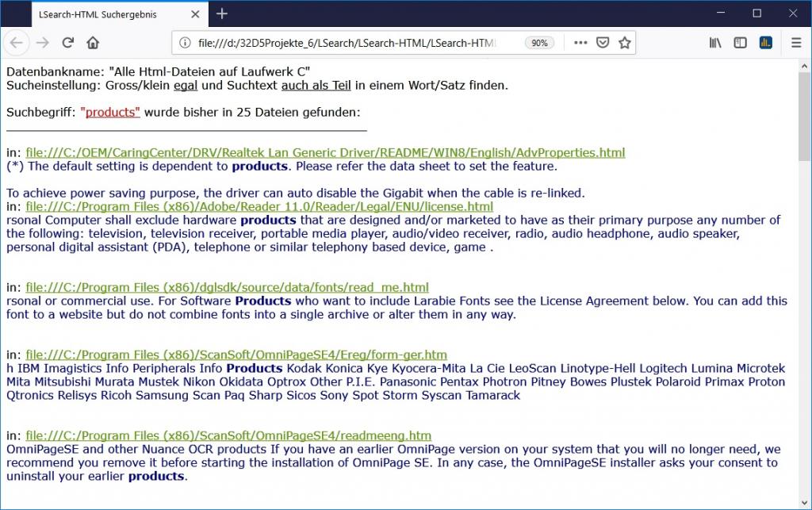Show site information in address bar

(x=185, y=43)
